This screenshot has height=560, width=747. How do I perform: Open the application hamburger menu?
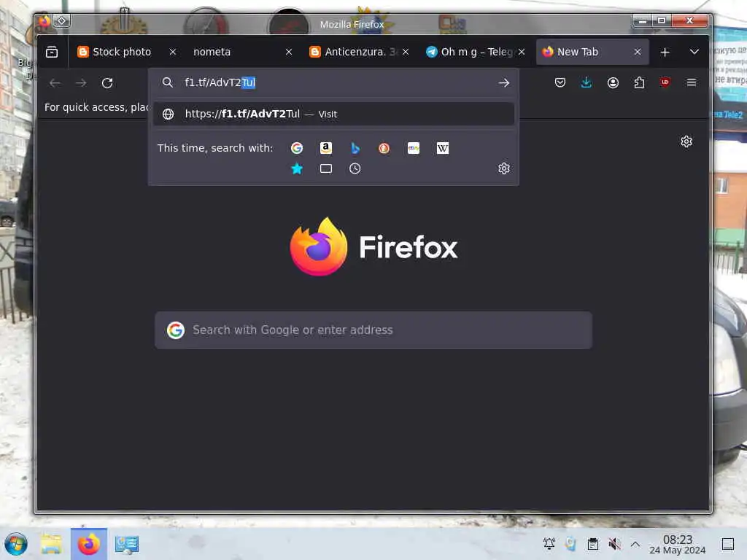[692, 83]
